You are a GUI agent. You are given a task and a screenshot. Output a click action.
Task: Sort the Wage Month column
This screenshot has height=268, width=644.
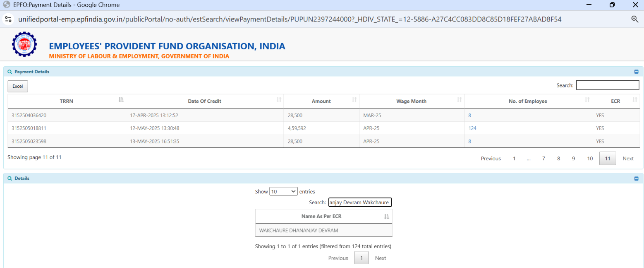[x=459, y=100]
